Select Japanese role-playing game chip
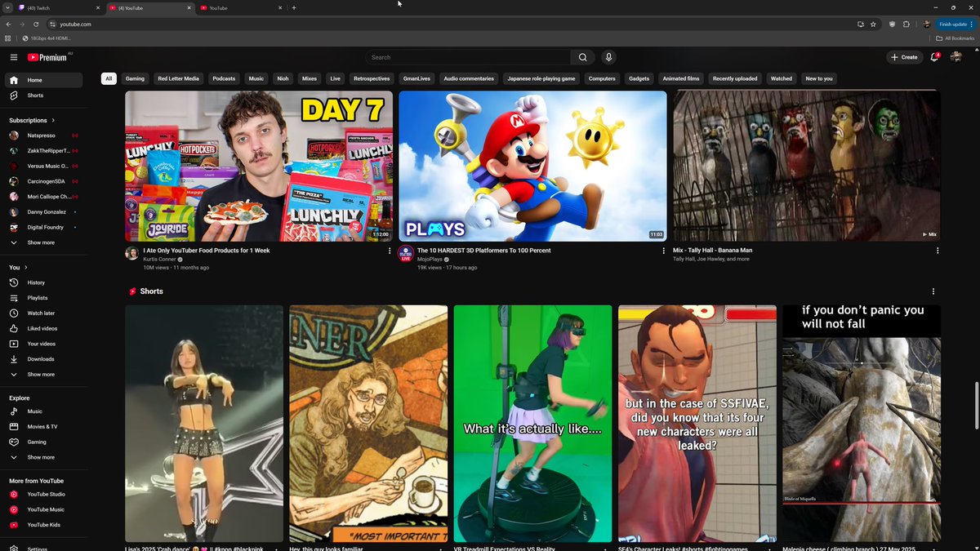This screenshot has height=551, width=980. 541,78
